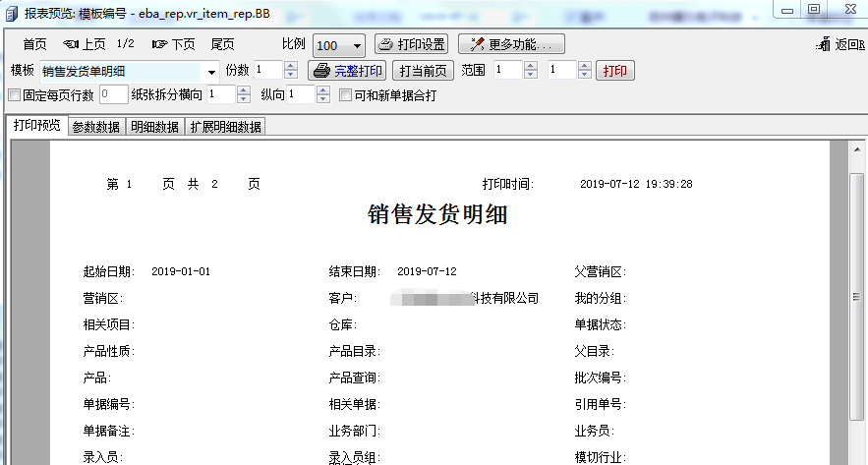Click the red print (打印) button
The height and width of the screenshot is (465, 868).
click(615, 71)
